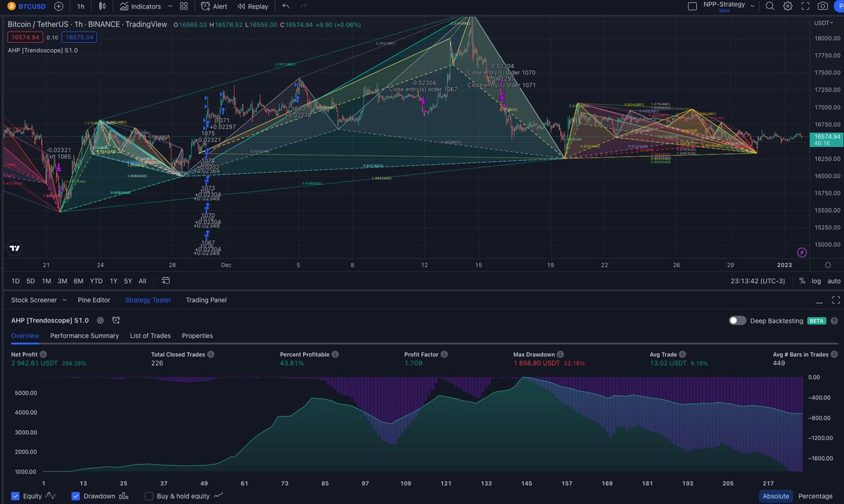
Task: Open the Trading Panel tab
Action: pos(206,300)
